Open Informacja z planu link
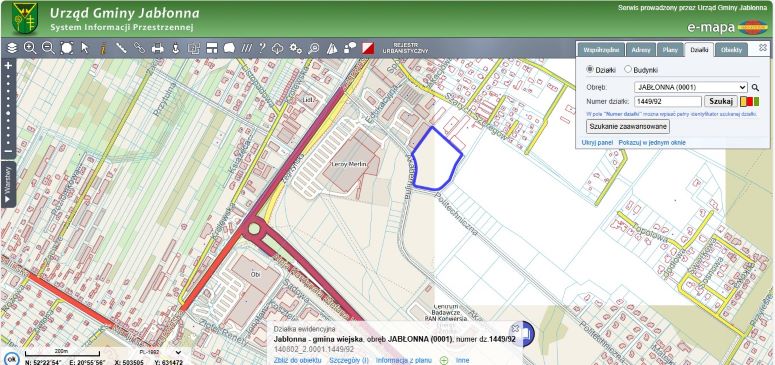 click(x=404, y=361)
